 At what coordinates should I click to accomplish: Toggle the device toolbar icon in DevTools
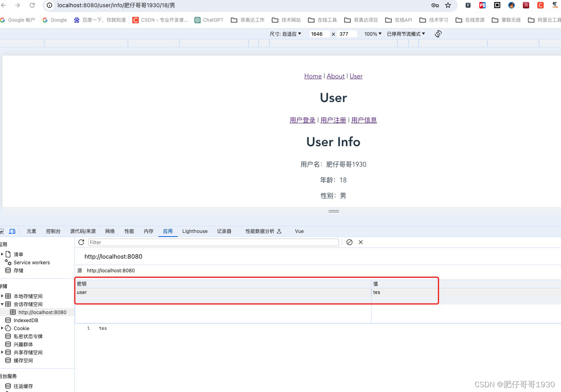(x=12, y=231)
